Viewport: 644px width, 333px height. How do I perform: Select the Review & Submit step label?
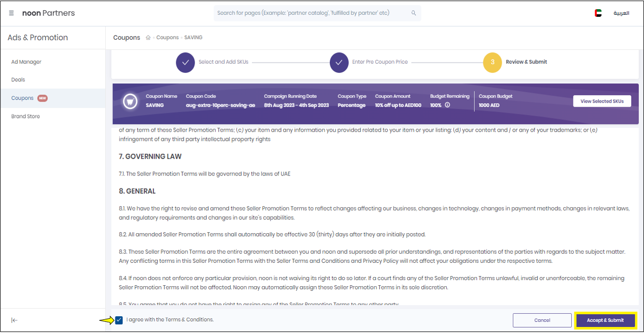point(527,62)
